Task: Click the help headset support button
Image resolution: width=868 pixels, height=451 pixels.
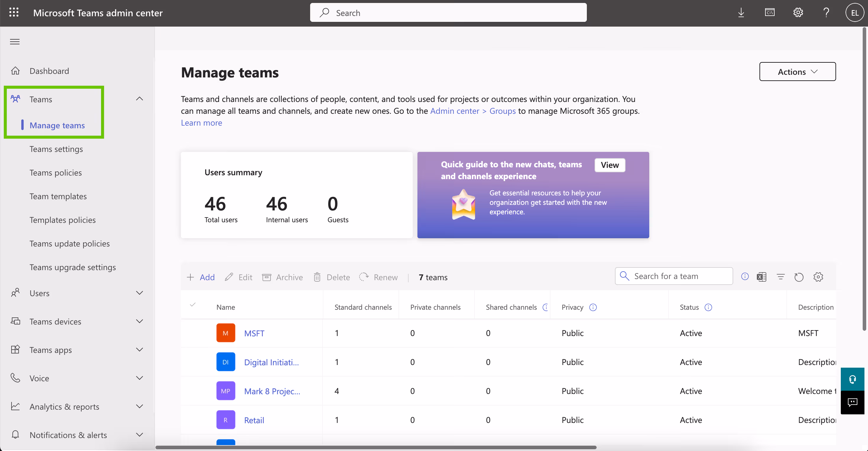Action: (852, 379)
